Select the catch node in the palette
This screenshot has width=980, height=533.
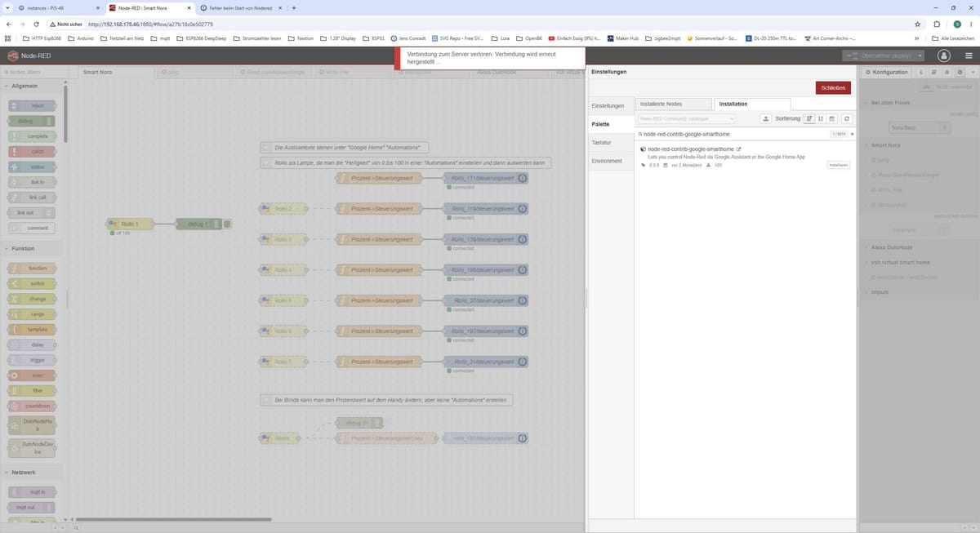tap(32, 152)
